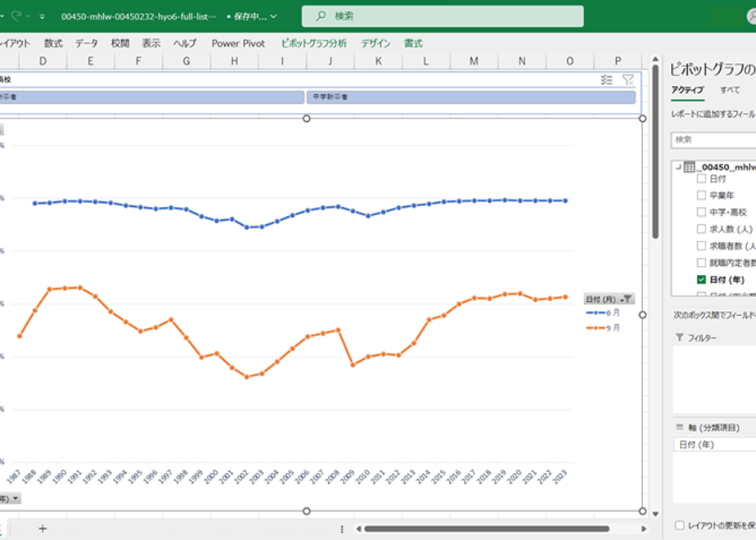Uncheck the 日付 (年) field checkbox
Screen dimensions: 756x540
(x=701, y=280)
